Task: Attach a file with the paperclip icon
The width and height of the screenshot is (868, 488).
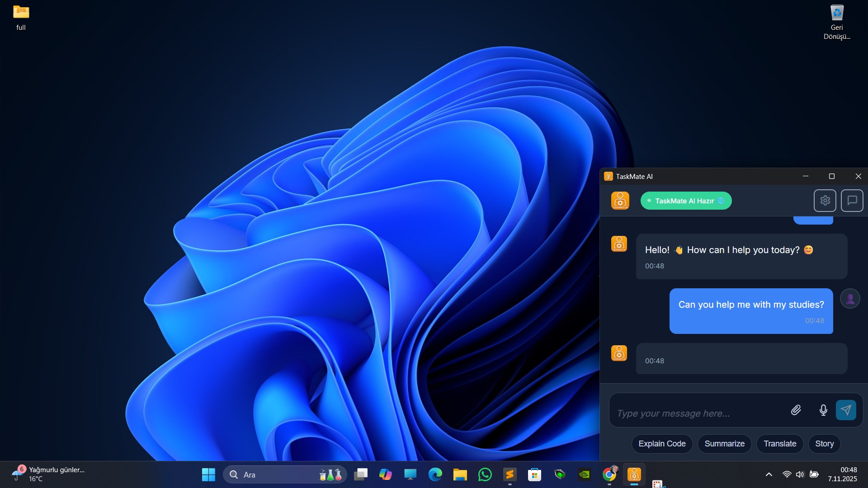Action: [x=796, y=410]
